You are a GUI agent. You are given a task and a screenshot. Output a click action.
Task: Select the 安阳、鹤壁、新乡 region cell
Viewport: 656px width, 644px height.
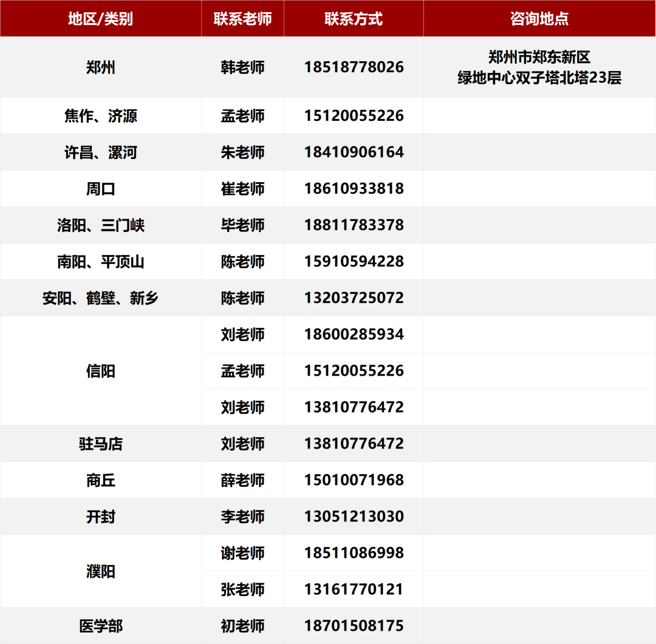click(x=100, y=298)
